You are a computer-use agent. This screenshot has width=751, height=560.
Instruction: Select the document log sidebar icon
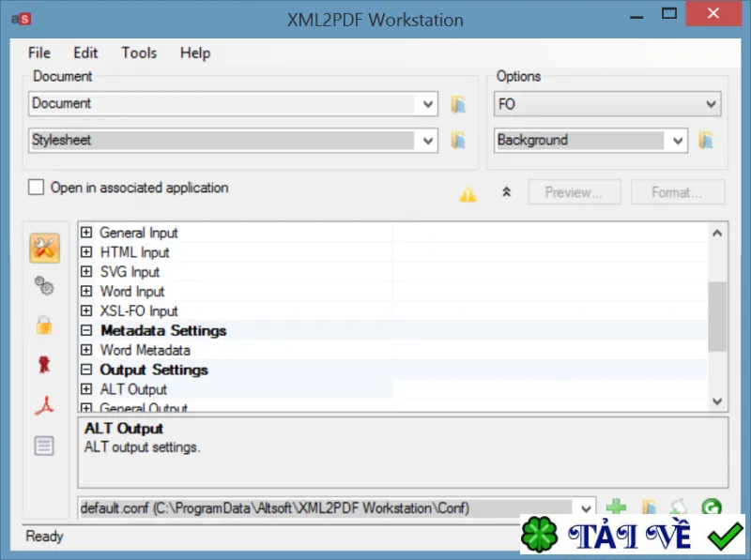tap(44, 446)
